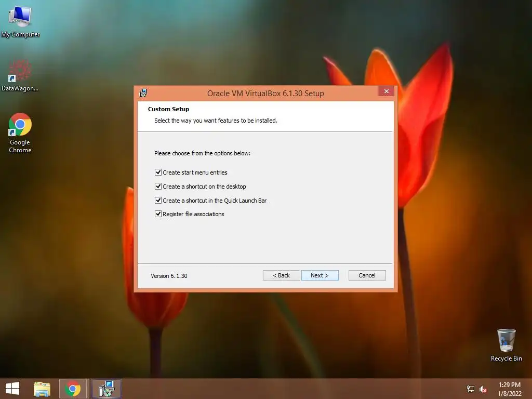
Task: Open the My Computer desktop icon
Action: tap(20, 21)
